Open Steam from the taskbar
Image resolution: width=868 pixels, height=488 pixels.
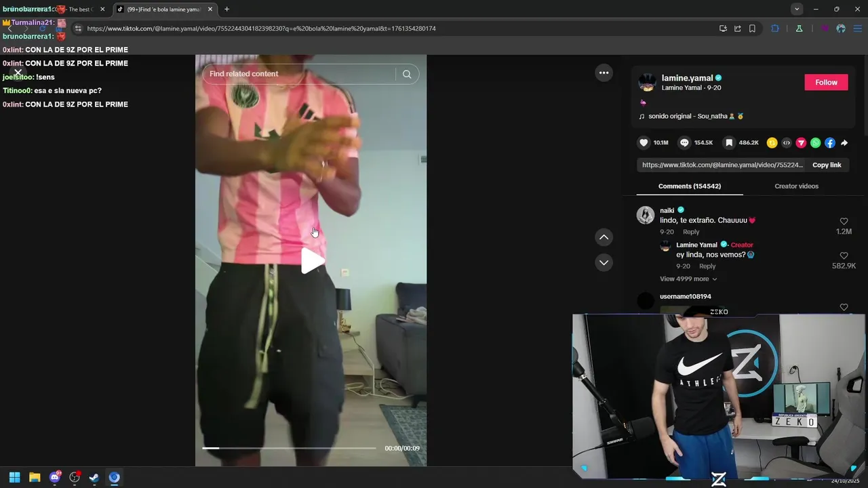coord(94,477)
